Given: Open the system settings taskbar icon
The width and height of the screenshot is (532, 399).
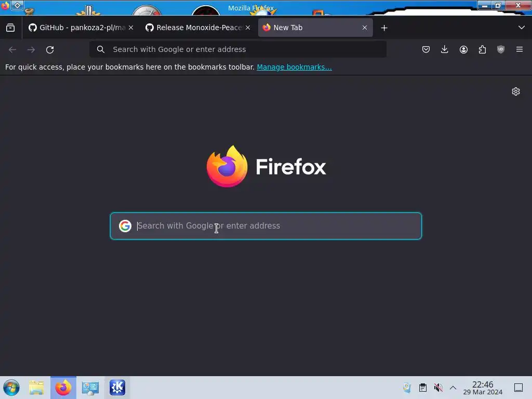Looking at the screenshot, I should (x=90, y=388).
